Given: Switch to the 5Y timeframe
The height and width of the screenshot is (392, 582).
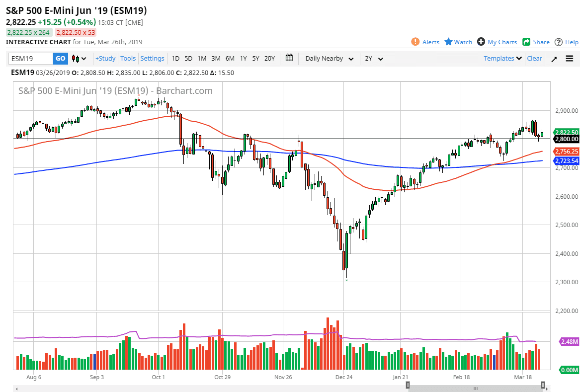Looking at the screenshot, I should point(255,59).
